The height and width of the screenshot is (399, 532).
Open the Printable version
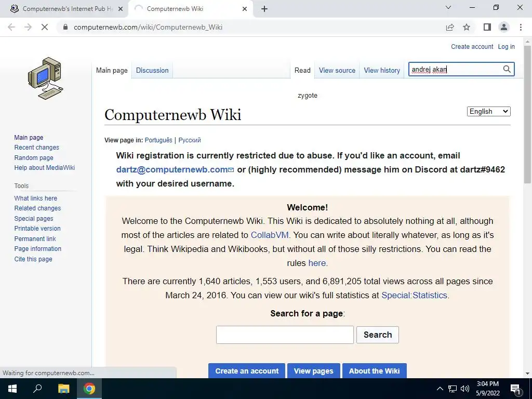(37, 229)
